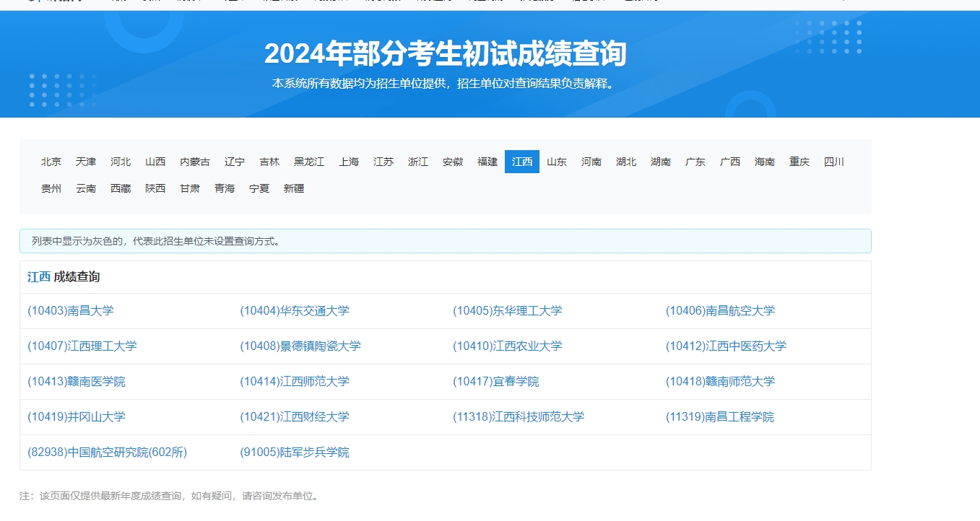Select the 湖南 province tab
Viewport: 980px width, 521px height.
tap(661, 162)
